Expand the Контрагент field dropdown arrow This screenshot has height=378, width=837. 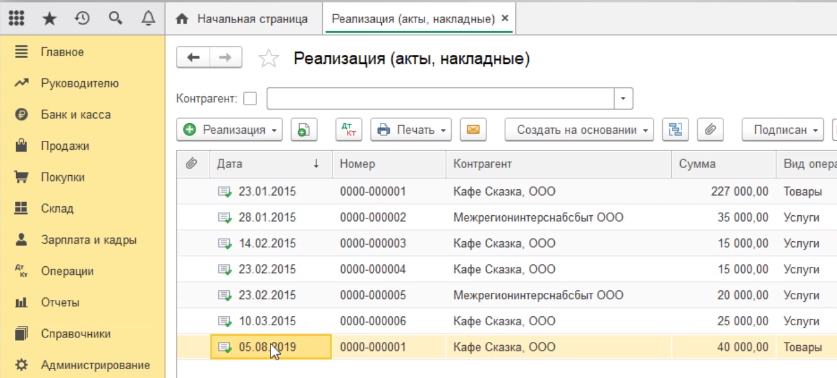point(623,99)
